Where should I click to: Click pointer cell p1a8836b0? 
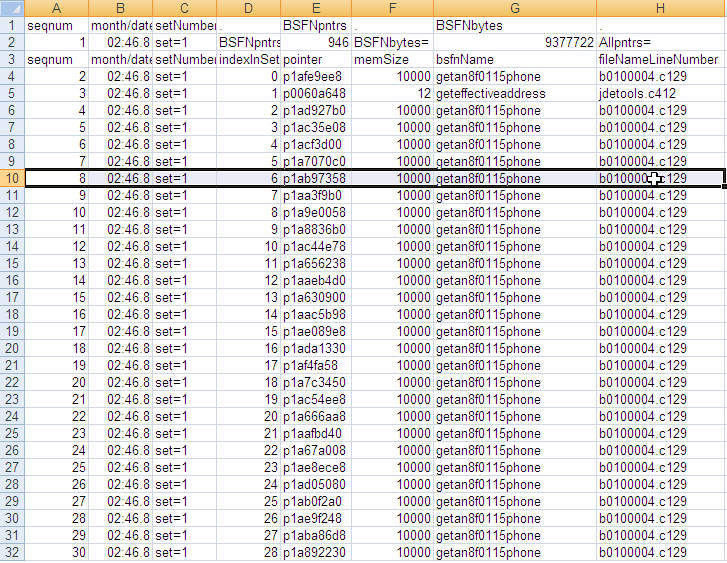316,230
